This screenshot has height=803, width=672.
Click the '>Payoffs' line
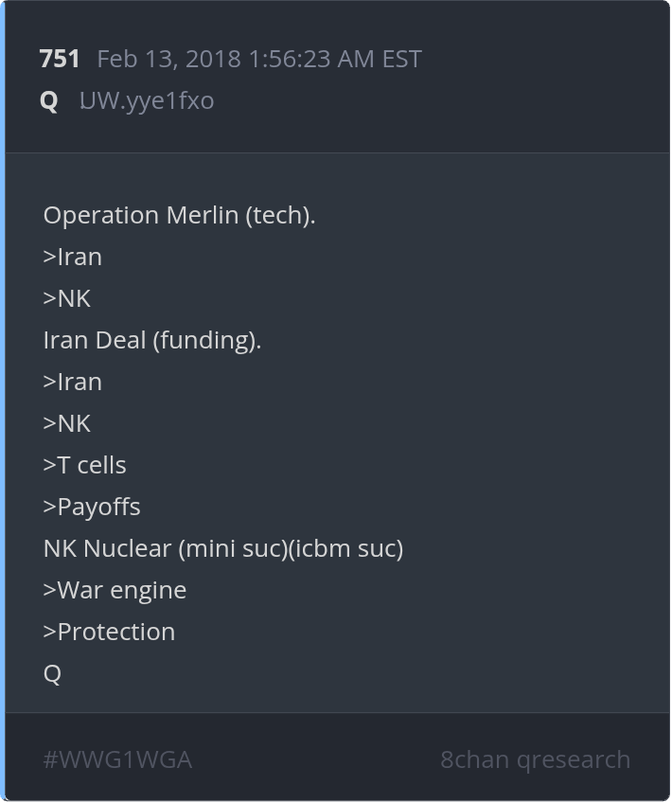click(92, 507)
